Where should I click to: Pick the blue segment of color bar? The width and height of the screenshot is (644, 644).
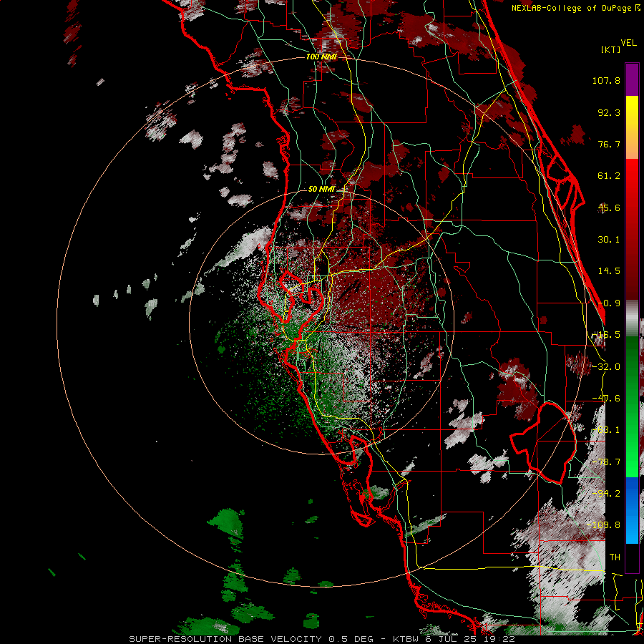click(x=632, y=510)
